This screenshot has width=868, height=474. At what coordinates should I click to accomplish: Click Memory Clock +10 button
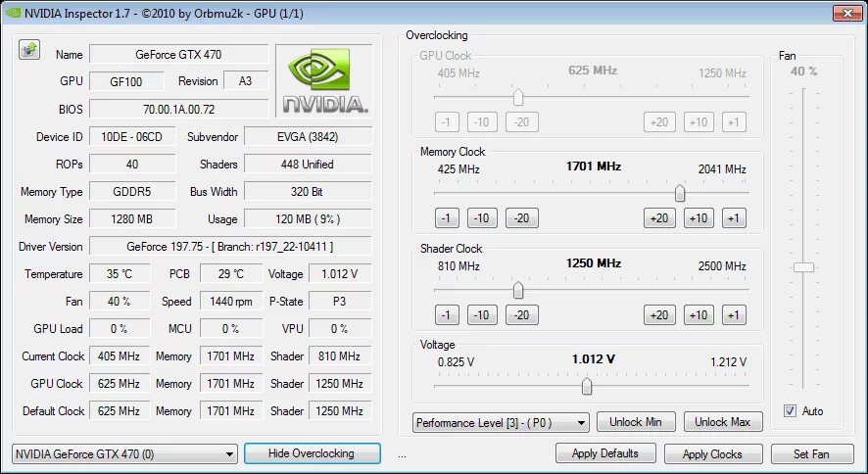(699, 218)
